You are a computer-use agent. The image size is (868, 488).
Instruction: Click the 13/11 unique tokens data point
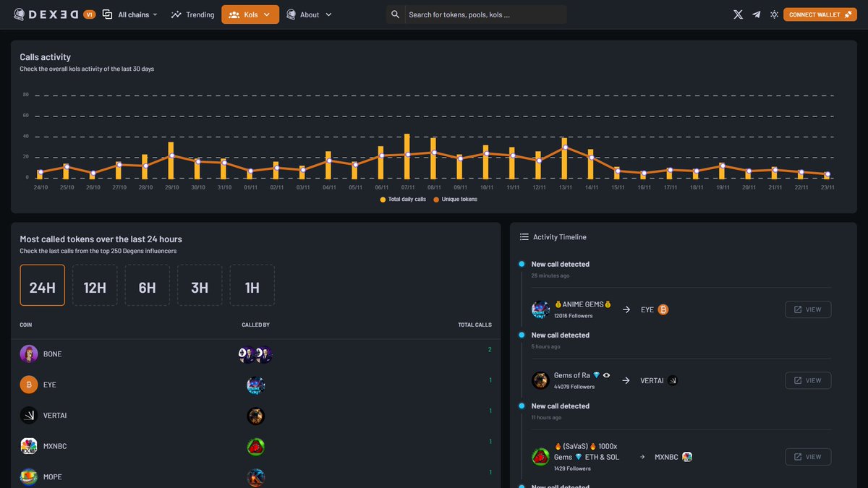[x=565, y=147]
